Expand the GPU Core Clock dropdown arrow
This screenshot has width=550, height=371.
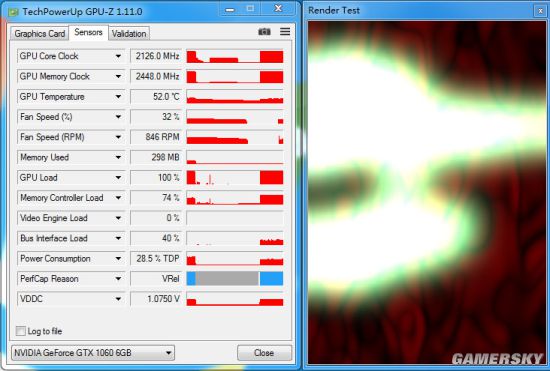click(118, 56)
